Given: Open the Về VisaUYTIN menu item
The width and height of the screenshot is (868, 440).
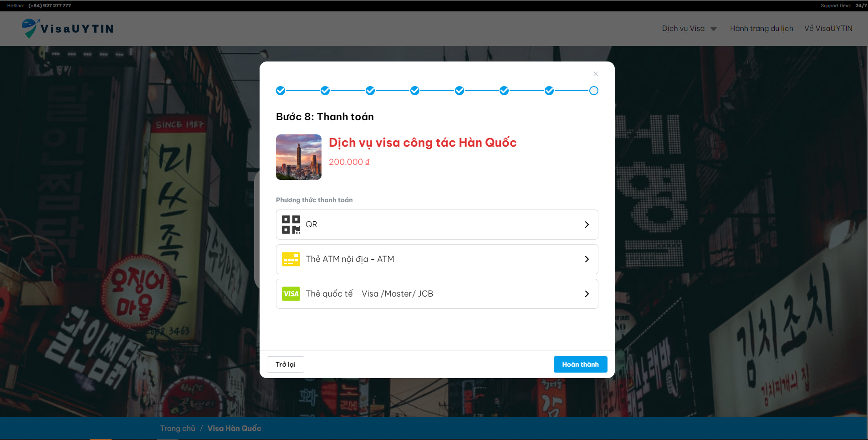Looking at the screenshot, I should tap(828, 28).
